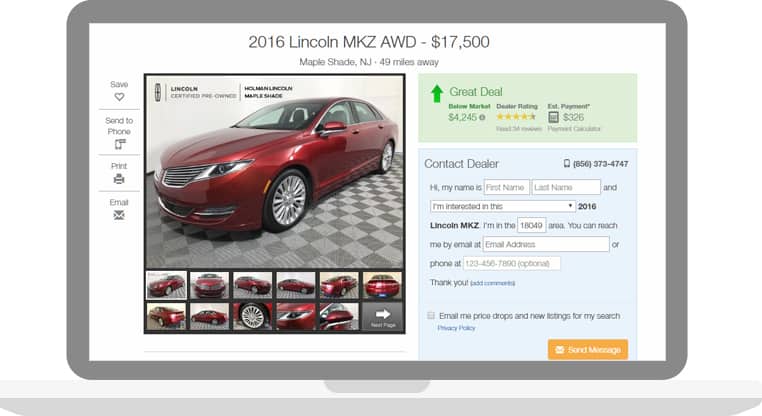Screen dimensions: 762x416
Task: Focus the Last Name field
Action: [566, 188]
